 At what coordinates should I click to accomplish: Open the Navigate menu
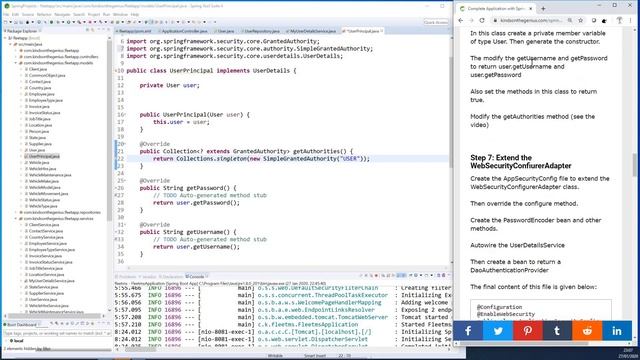(62, 14)
